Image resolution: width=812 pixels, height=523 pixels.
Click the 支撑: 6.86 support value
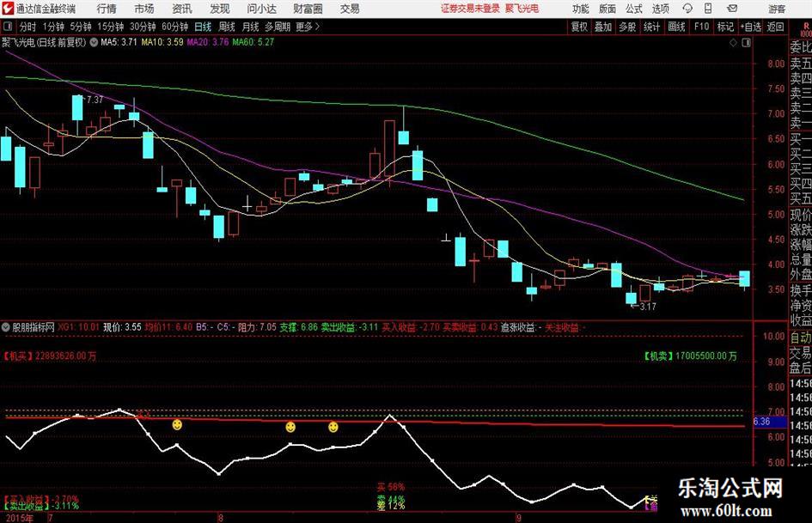pos(299,327)
